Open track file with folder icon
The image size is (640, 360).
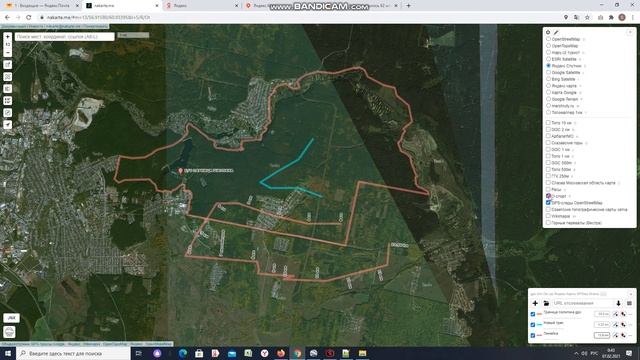coord(546,303)
